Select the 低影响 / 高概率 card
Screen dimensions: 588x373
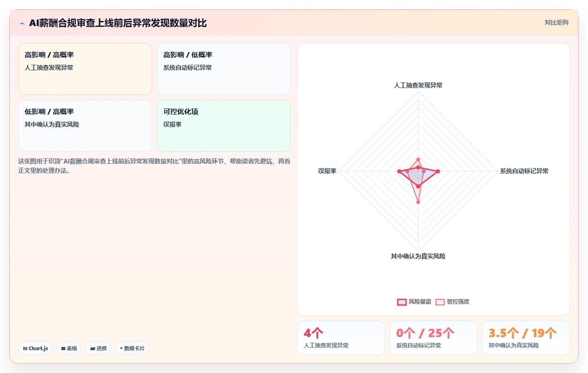point(85,126)
